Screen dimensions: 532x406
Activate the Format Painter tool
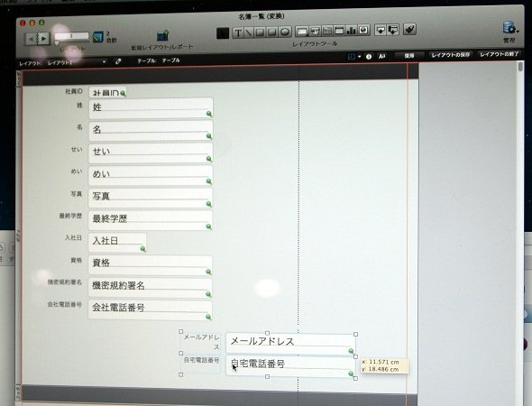point(409,29)
